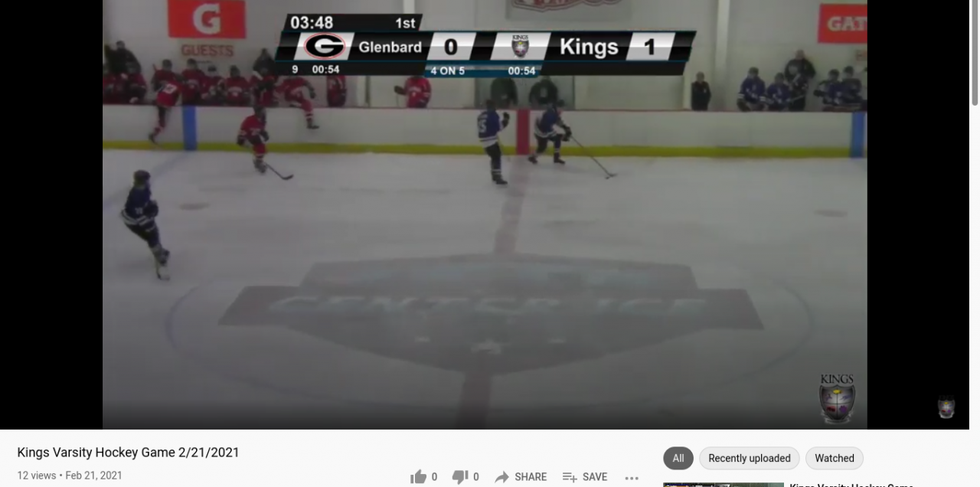This screenshot has width=980, height=487.
Task: Open the three-dot more actions menu
Action: click(x=632, y=477)
